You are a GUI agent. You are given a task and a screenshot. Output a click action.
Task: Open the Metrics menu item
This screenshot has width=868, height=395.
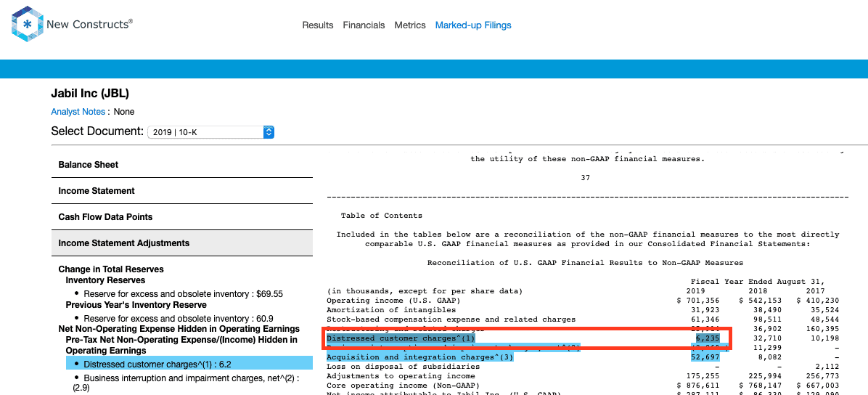410,25
